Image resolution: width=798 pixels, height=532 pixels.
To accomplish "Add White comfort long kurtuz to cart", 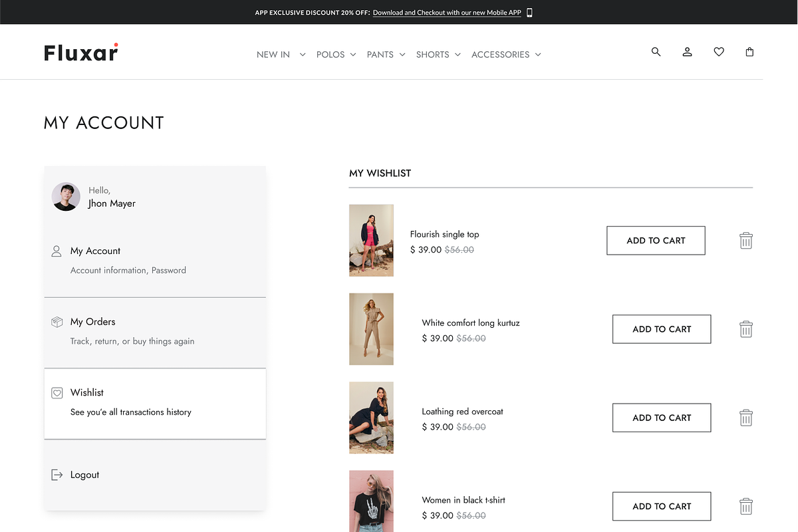I will point(662,329).
